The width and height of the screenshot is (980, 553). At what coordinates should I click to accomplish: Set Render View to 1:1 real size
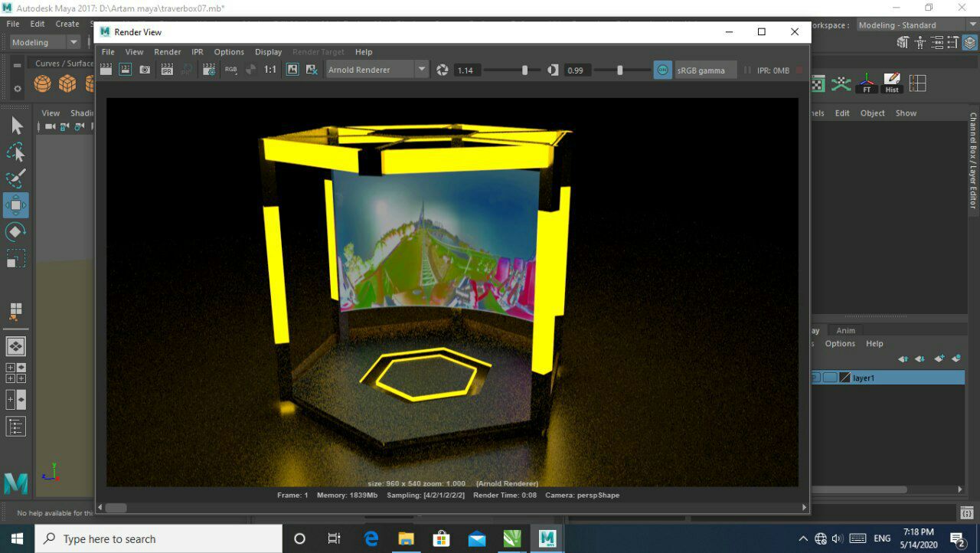tap(270, 70)
